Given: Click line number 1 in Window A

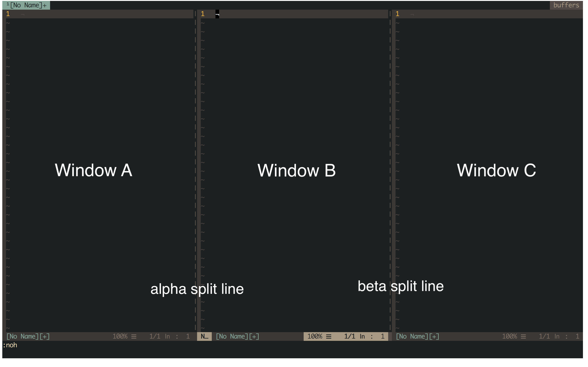Looking at the screenshot, I should click(x=8, y=14).
